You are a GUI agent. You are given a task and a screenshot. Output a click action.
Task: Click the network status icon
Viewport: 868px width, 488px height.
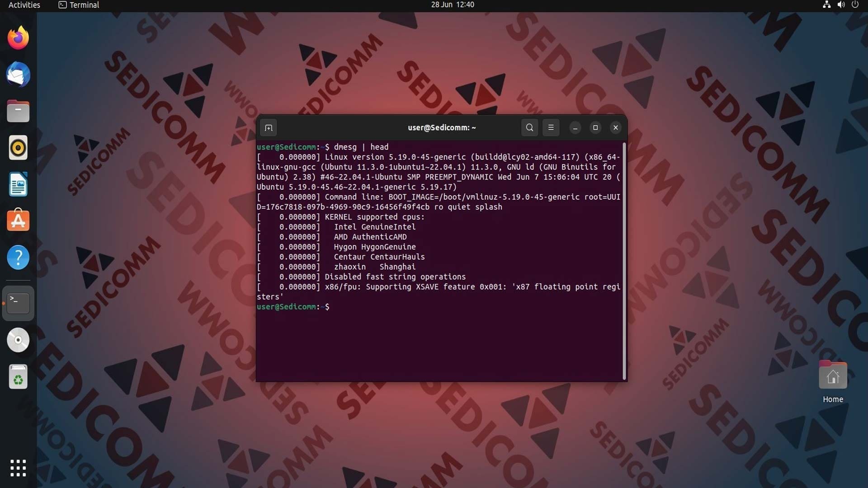826,5
